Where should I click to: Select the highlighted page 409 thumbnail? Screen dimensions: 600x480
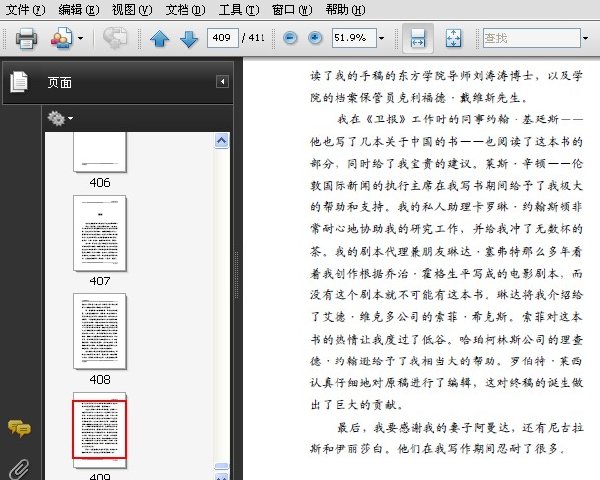100,429
